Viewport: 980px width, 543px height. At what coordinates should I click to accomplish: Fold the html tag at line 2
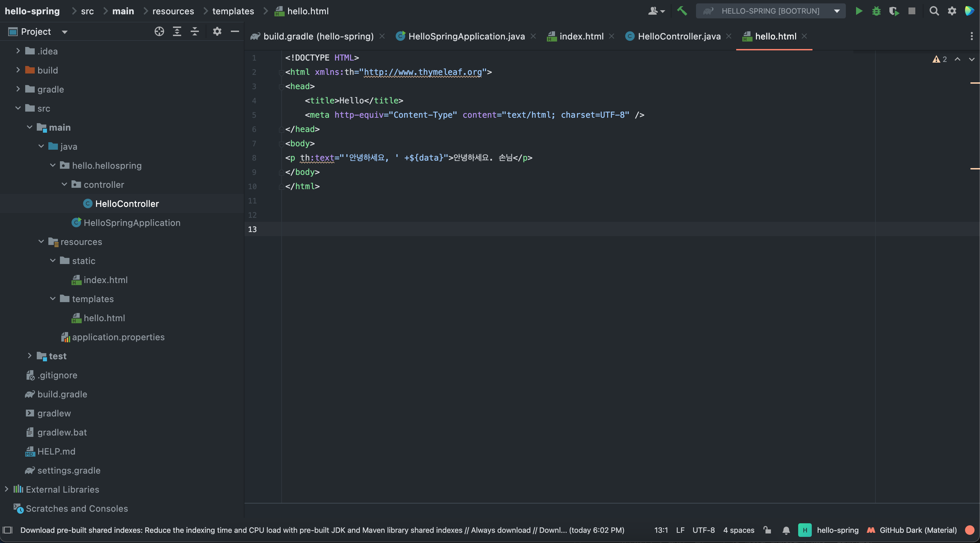[281, 72]
